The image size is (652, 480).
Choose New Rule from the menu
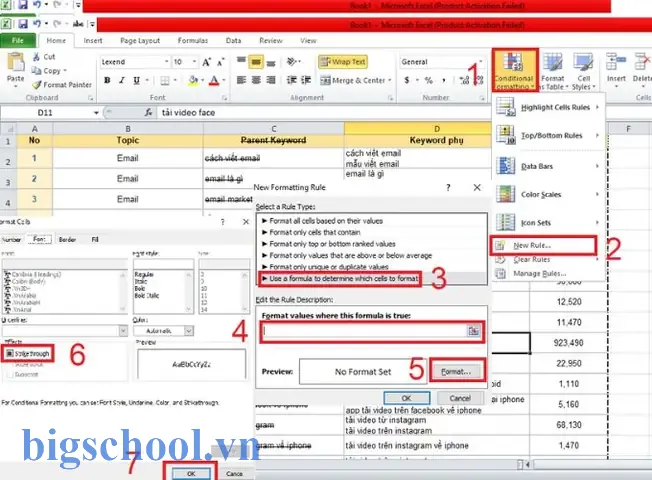544,245
